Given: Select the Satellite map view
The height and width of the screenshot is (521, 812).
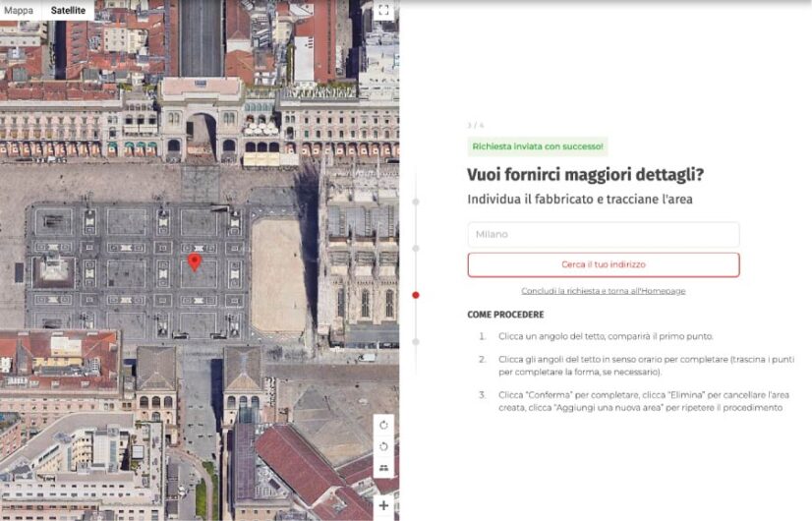Looking at the screenshot, I should tap(68, 10).
